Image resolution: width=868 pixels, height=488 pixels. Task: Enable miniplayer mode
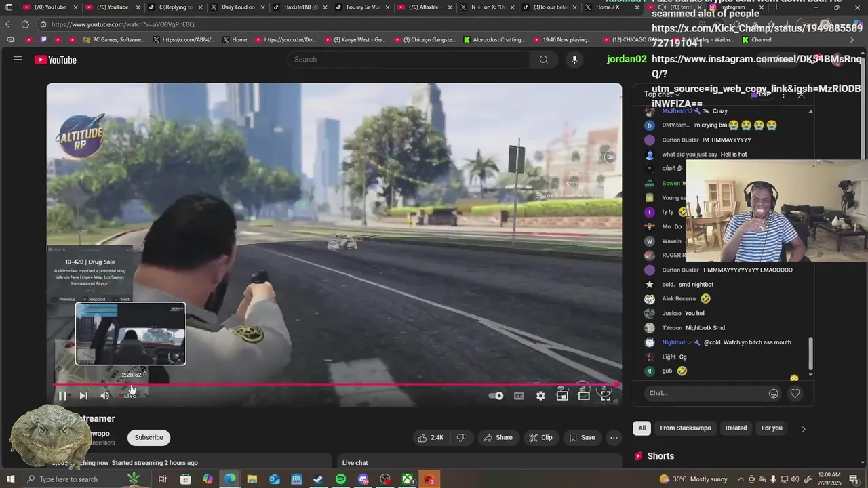[x=562, y=396]
